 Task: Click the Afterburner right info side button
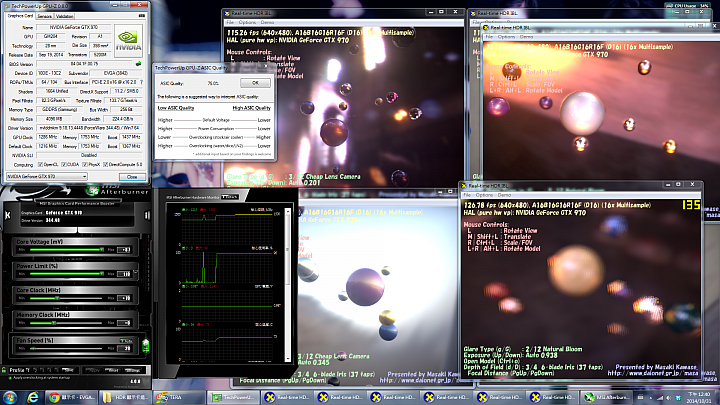coord(147,215)
